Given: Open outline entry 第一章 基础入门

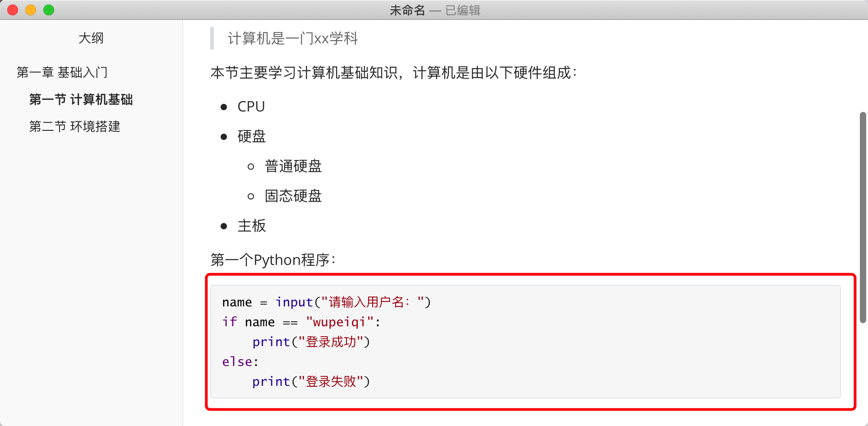Looking at the screenshot, I should click(x=62, y=72).
